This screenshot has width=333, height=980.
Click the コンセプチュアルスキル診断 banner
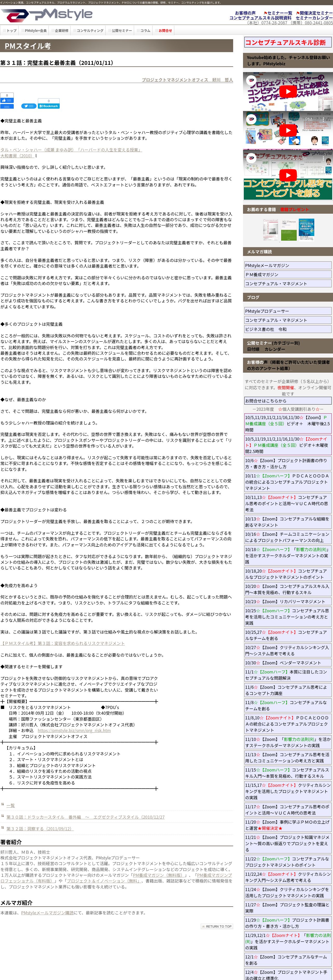(x=288, y=42)
